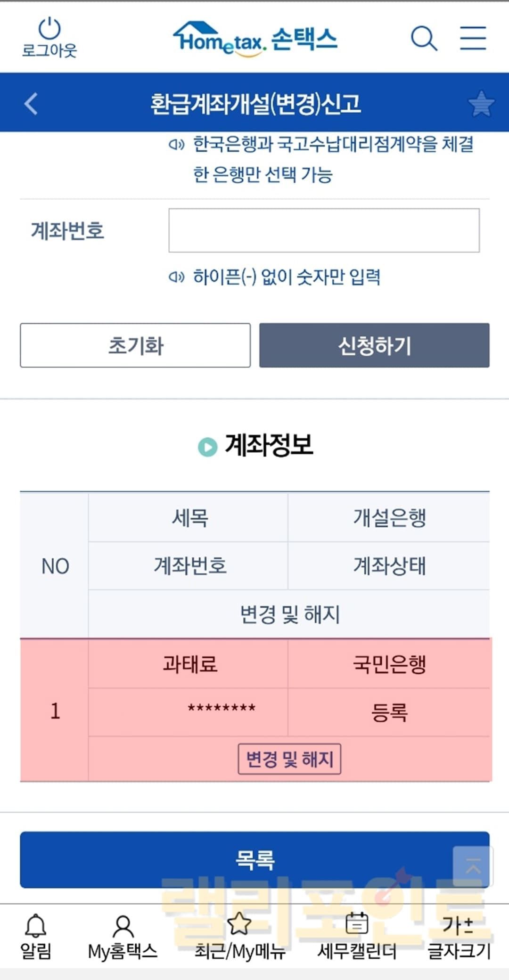The height and width of the screenshot is (980, 509).
Task: Open the hamburger menu
Action: 473,38
